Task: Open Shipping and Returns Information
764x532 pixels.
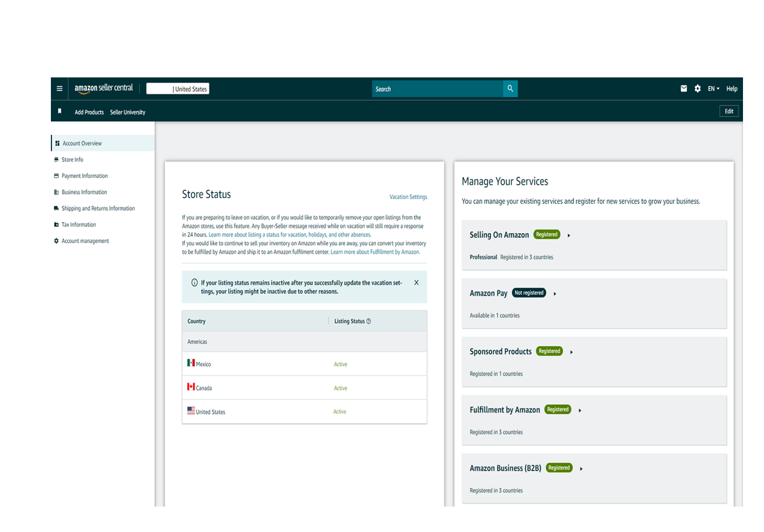Action: pos(98,208)
